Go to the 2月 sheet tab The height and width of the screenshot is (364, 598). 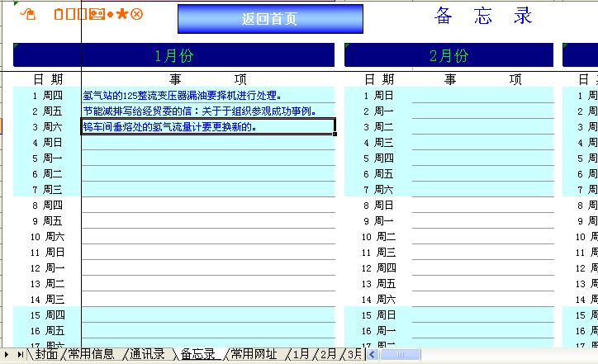[328, 355]
